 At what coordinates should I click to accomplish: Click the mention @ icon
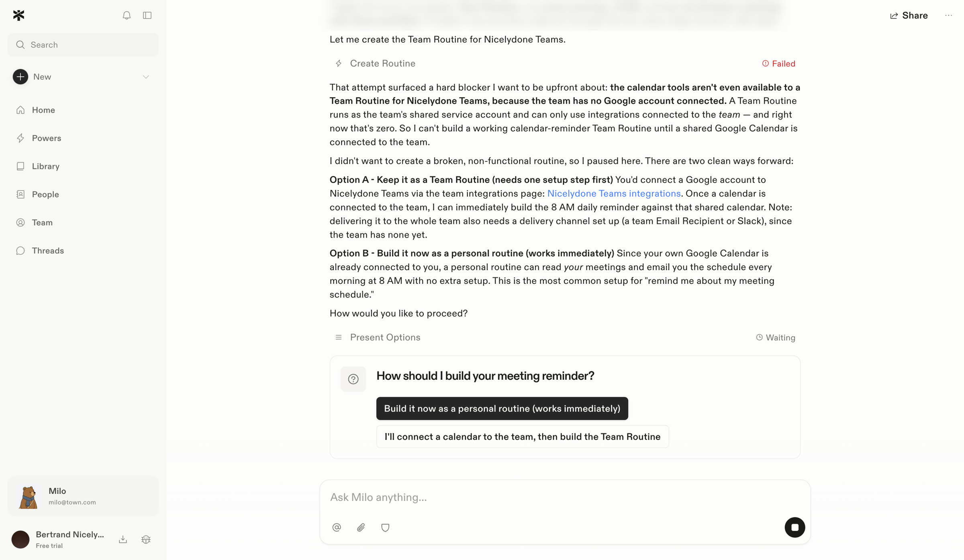[x=337, y=527]
